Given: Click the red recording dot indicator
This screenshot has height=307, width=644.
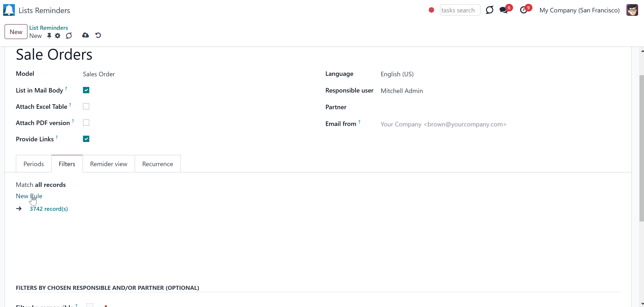Looking at the screenshot, I should pyautogui.click(x=431, y=10).
